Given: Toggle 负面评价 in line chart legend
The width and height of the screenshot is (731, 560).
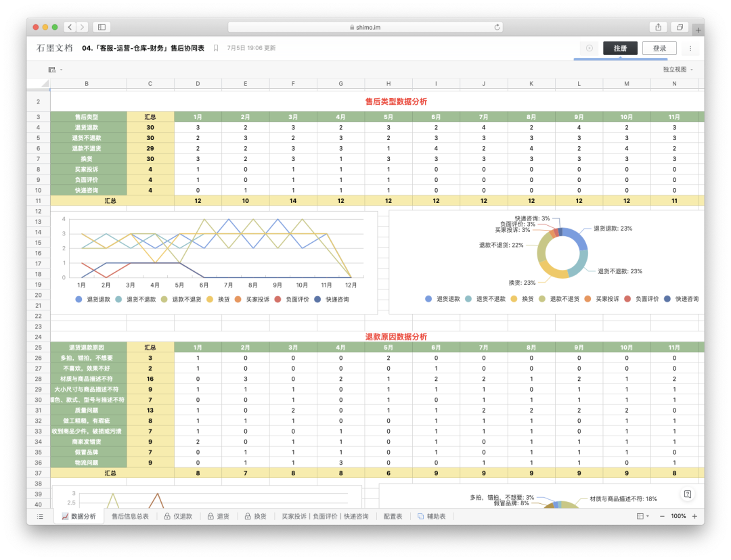Looking at the screenshot, I should pyautogui.click(x=292, y=299).
